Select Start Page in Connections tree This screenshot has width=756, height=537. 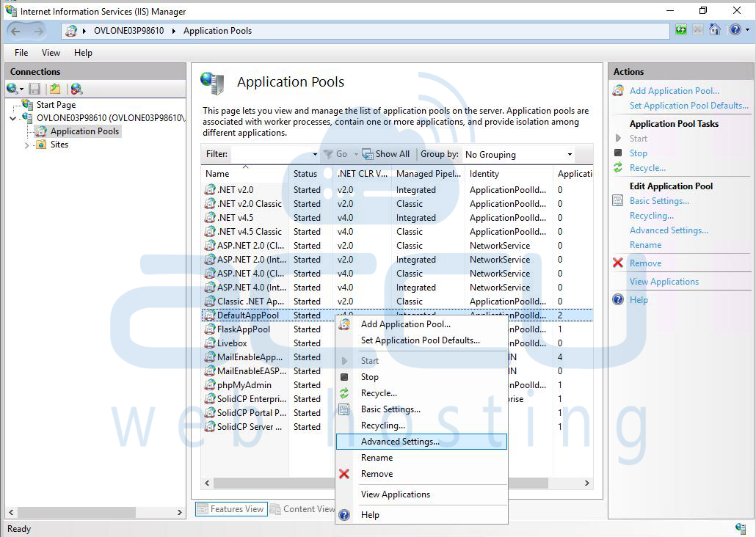pos(56,105)
